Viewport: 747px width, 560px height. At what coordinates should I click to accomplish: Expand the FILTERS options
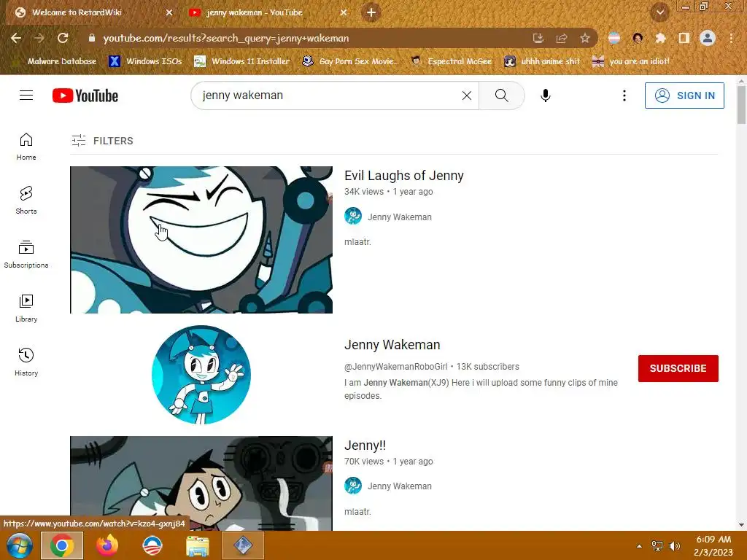102,141
